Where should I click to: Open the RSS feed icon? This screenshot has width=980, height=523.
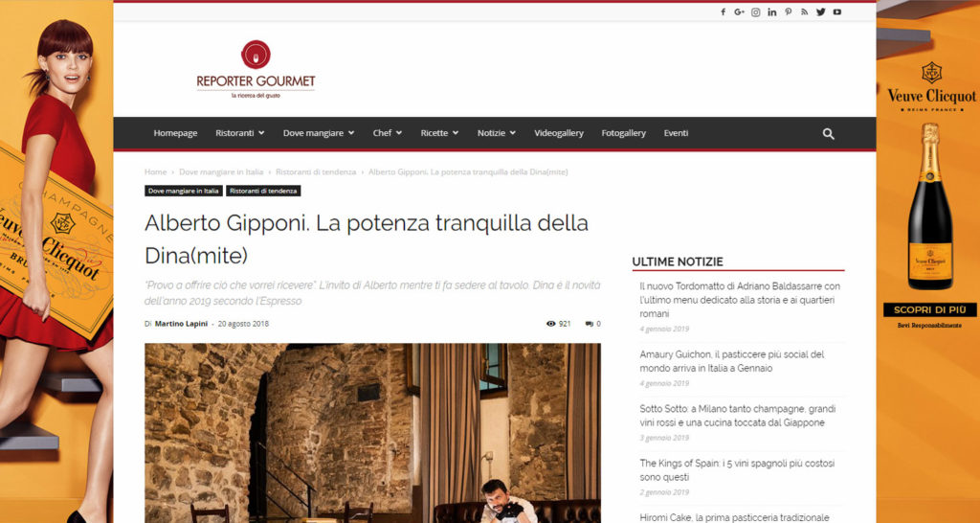point(804,11)
